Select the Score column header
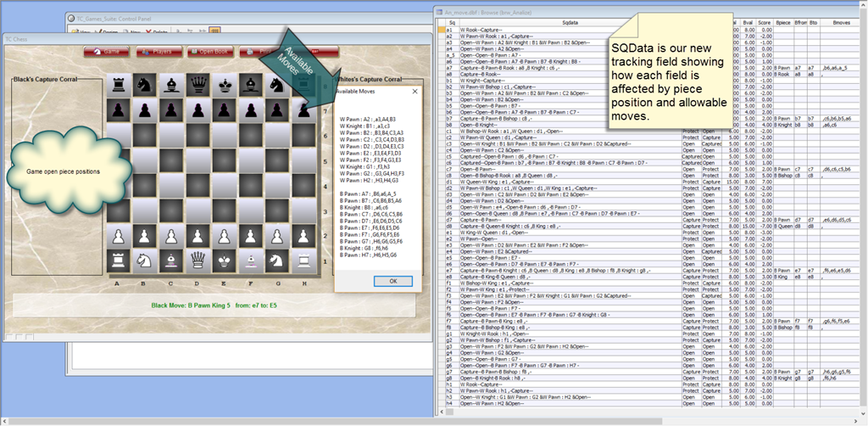The image size is (868, 426). coord(764,22)
